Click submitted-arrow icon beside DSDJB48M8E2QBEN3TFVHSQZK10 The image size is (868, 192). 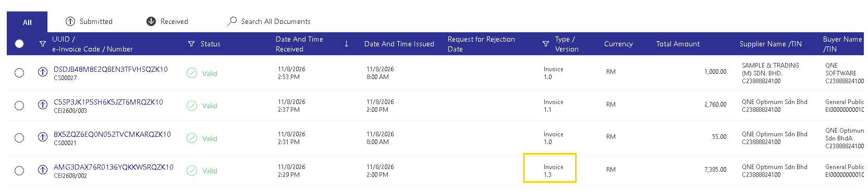tap(43, 72)
